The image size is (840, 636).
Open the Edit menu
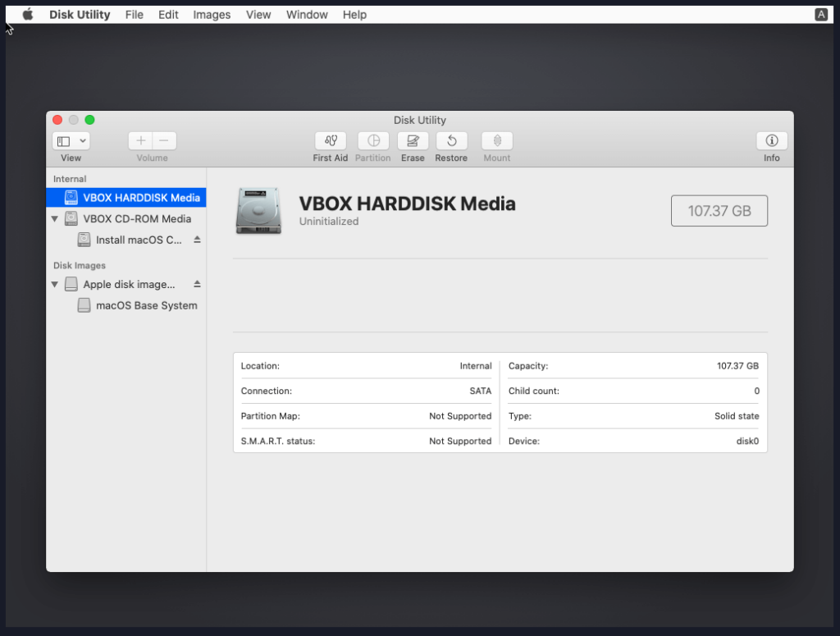pyautogui.click(x=168, y=15)
